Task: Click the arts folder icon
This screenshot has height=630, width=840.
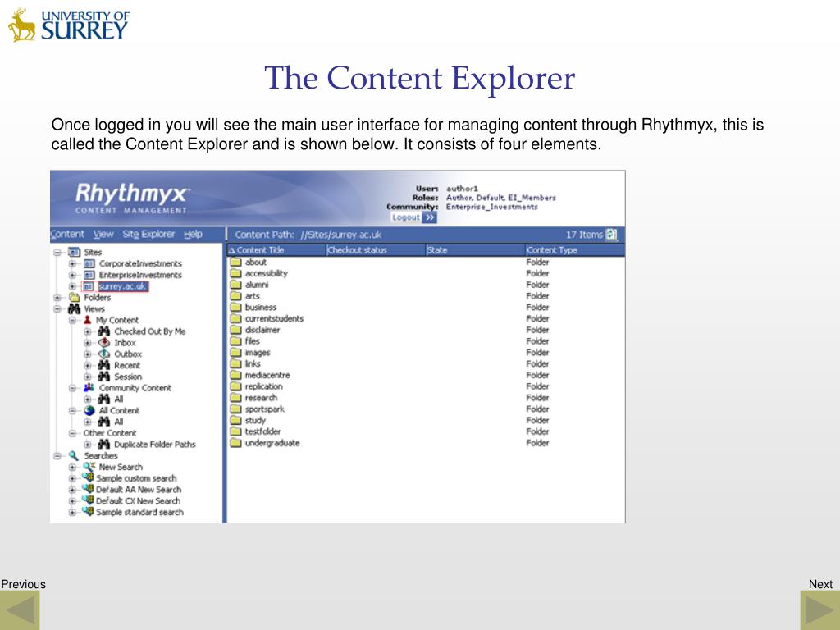Action: coord(235,296)
